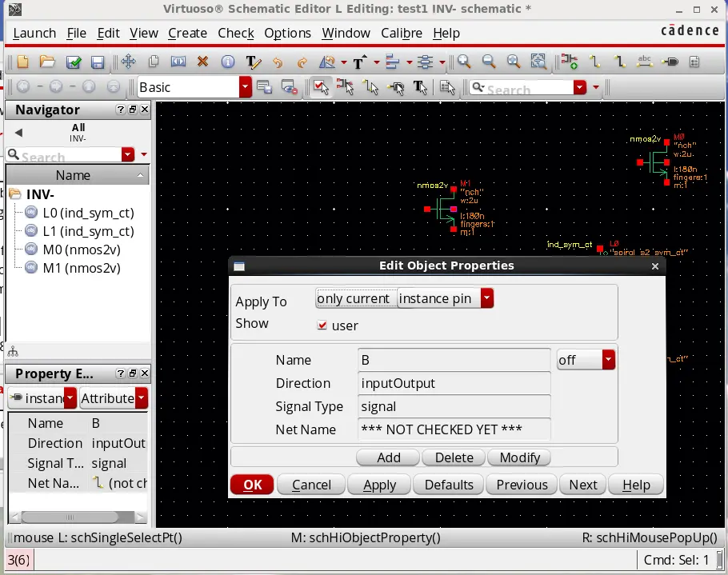Click the Create Pin icon
The image size is (728, 575).
(x=670, y=62)
